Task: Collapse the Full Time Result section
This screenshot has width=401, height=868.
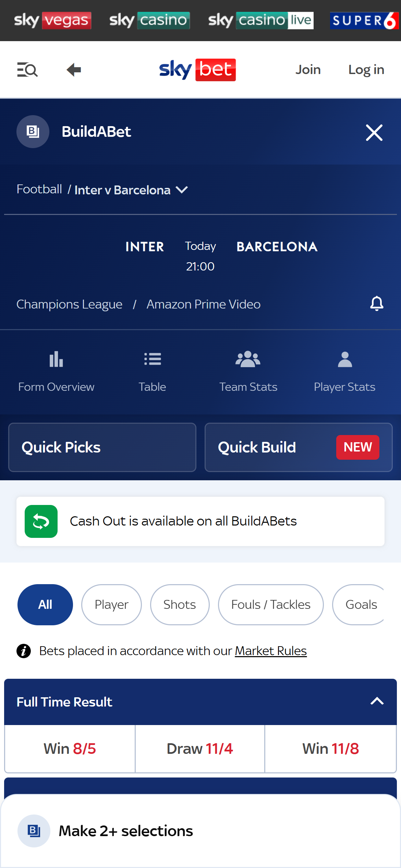Action: coord(376,701)
